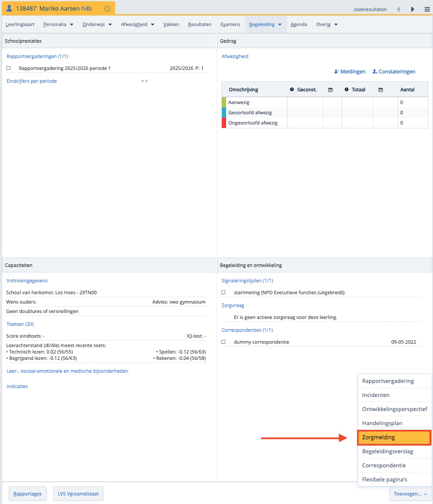Click the red Ongeoorloofd afwezig color marker
Viewport: 433px width, 504px height.
coord(224,123)
